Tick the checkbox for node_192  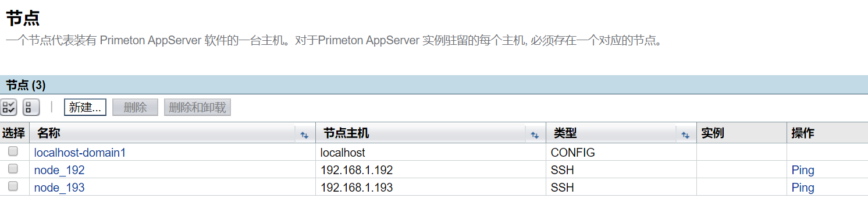point(13,169)
